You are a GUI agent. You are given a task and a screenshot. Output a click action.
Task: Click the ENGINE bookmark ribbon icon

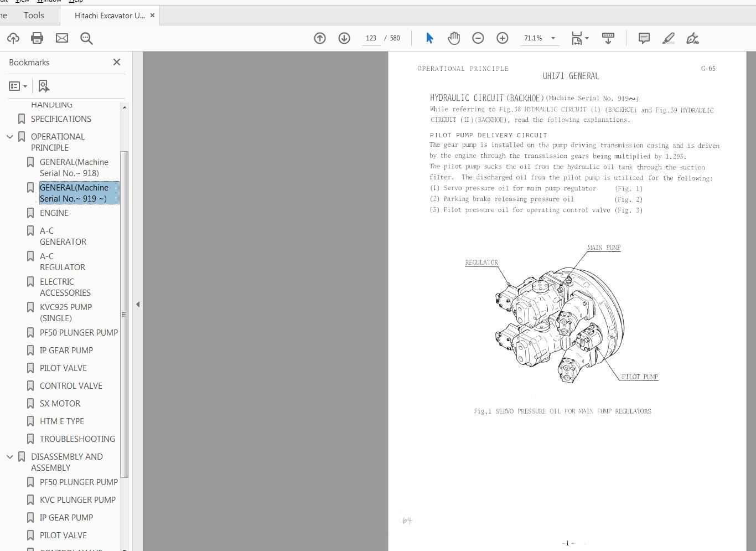click(x=30, y=213)
